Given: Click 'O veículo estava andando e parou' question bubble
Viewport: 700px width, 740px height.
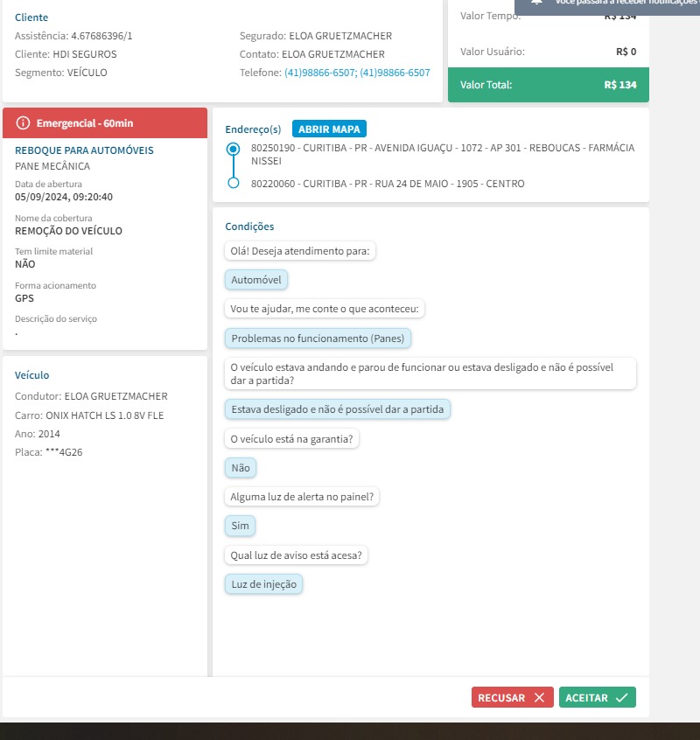Looking at the screenshot, I should [x=430, y=373].
